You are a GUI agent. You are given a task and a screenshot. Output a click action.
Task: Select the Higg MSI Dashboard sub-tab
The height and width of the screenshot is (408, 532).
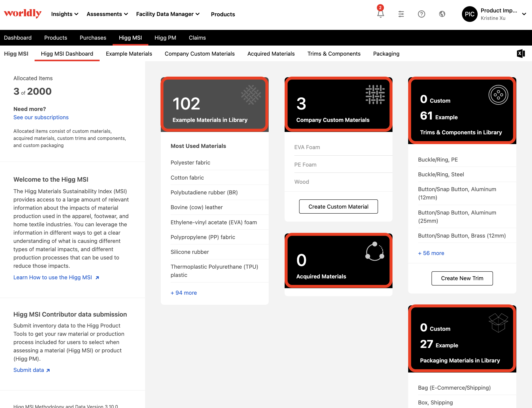tap(67, 54)
